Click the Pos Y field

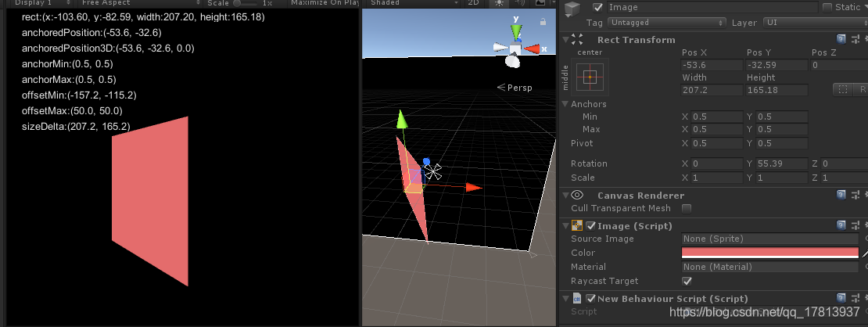777,66
